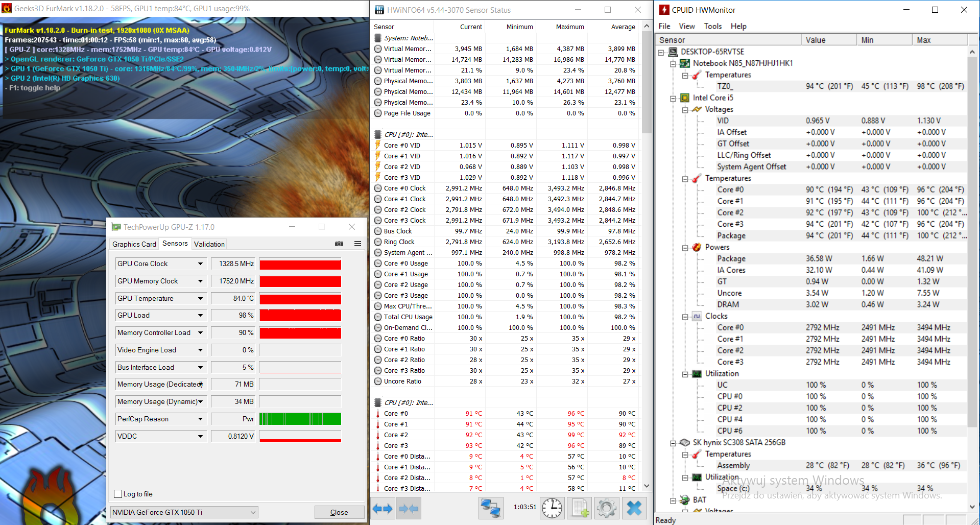Viewport: 980px width, 525px height.
Task: Collapse SK hynix SC308 tree node
Action: [673, 443]
